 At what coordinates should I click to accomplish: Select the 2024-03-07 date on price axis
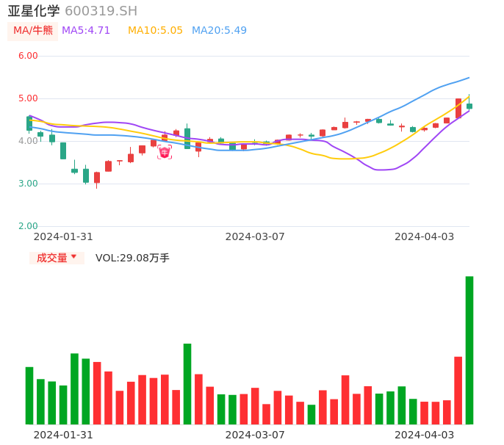255,236
